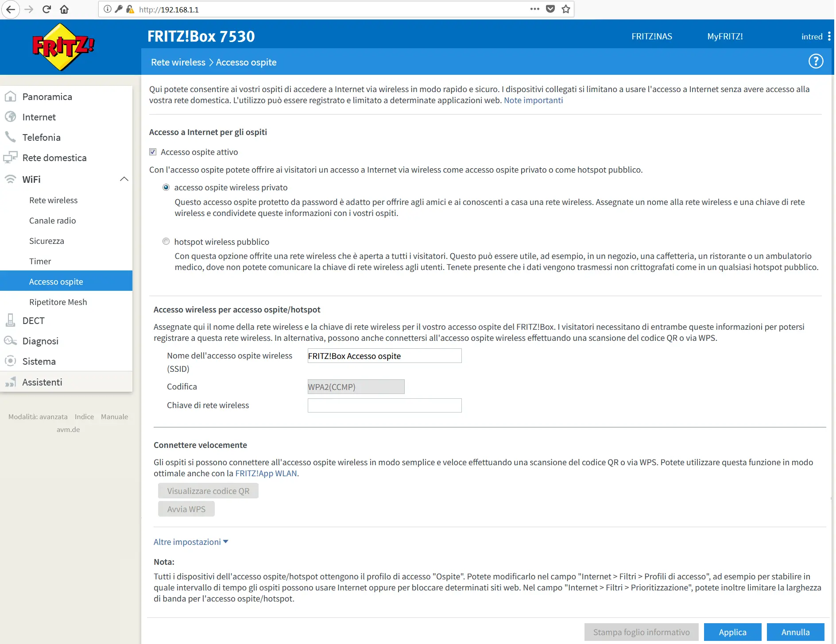Select hotspot wireless pubblico option
Screen dimensions: 836x644
166,241
